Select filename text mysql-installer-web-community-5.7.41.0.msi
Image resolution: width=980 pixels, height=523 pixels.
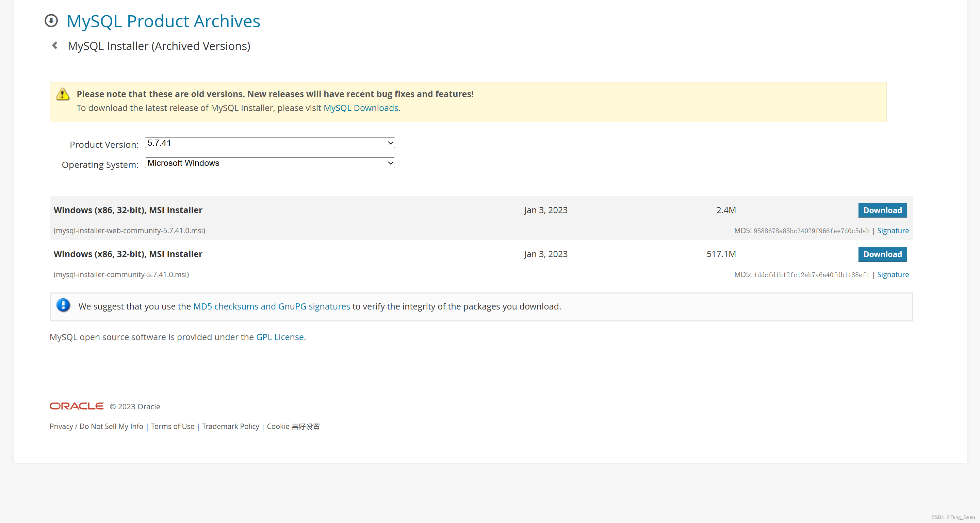click(x=129, y=231)
